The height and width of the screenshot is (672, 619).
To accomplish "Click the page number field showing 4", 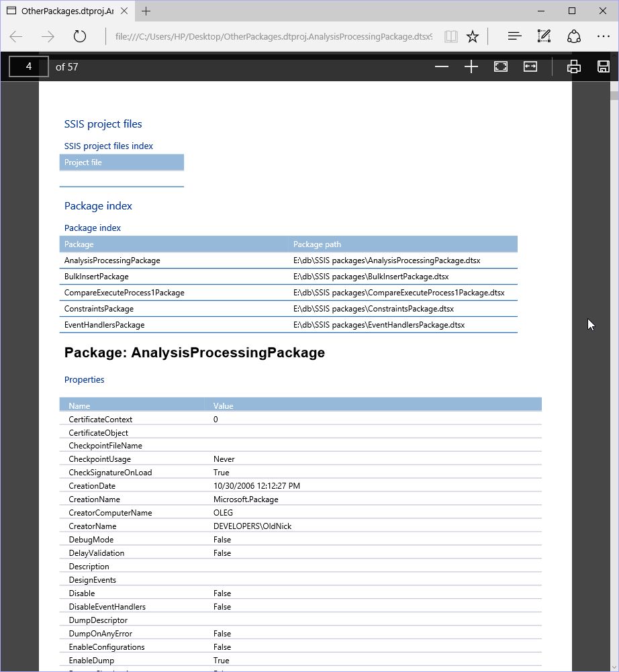I will pyautogui.click(x=29, y=66).
